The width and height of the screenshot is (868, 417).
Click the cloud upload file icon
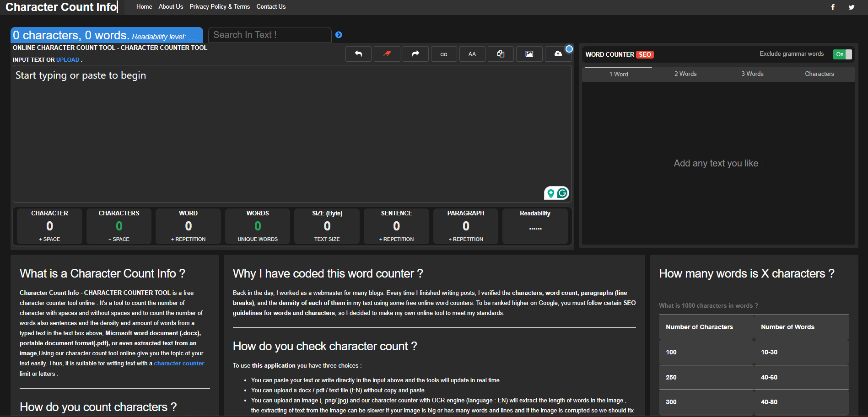click(558, 54)
